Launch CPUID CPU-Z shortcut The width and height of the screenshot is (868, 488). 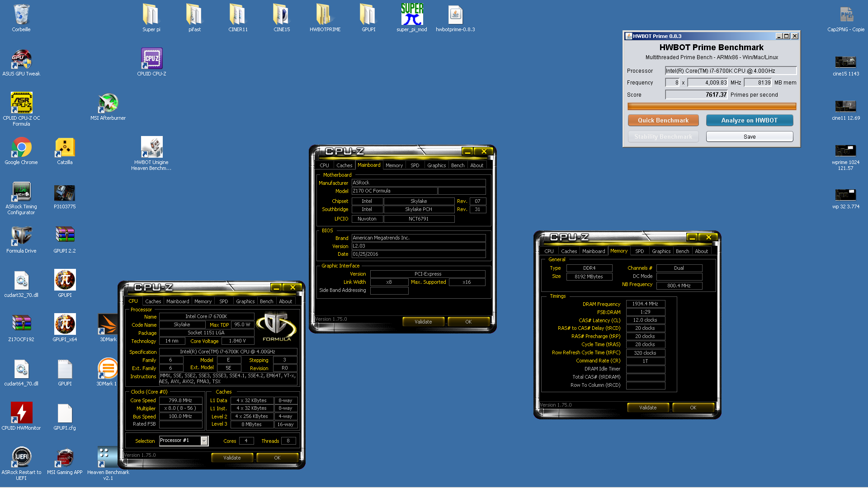tap(151, 62)
